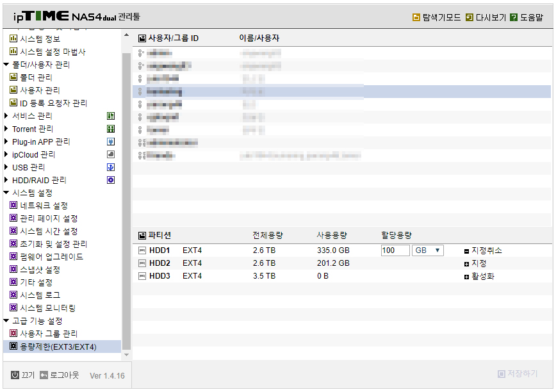Image resolution: width=556 pixels, height=392 pixels.
Task: Open 폴더 관리 in the sidebar
Action: tap(36, 78)
